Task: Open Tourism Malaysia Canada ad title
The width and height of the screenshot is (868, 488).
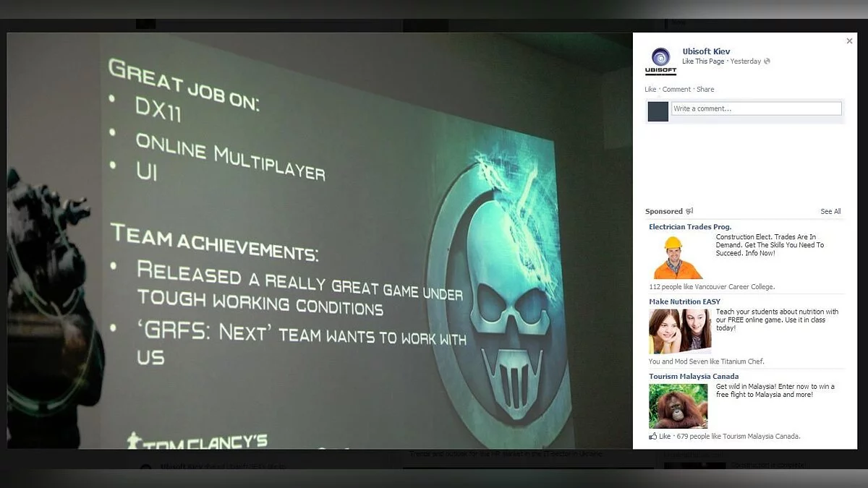Action: 694,377
